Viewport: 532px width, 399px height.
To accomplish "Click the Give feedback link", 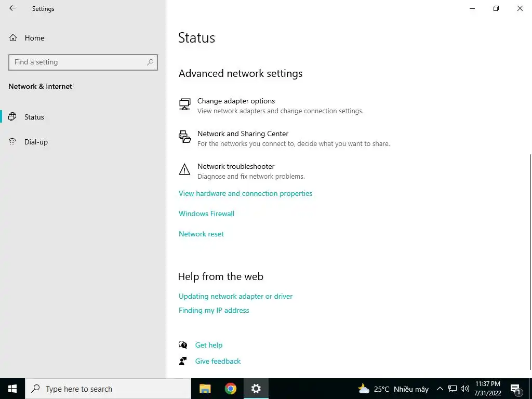I will [x=218, y=361].
